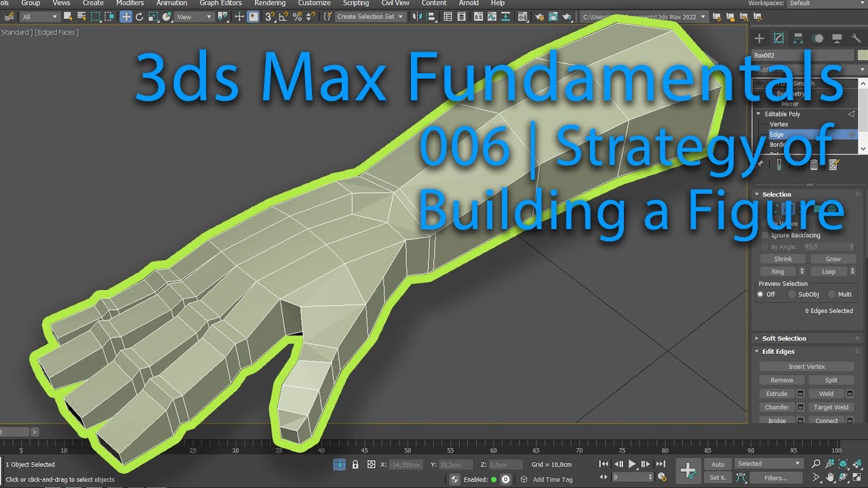The height and width of the screenshot is (488, 868).
Task: Open key Filters... button
Action: (776, 478)
